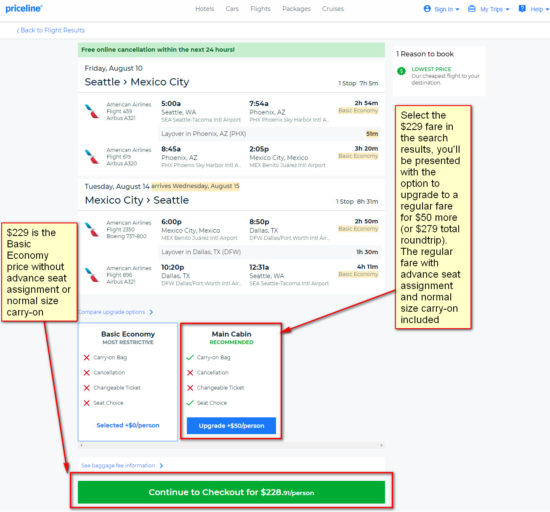Upgrade to Main Cabin +$50/person

tap(231, 426)
